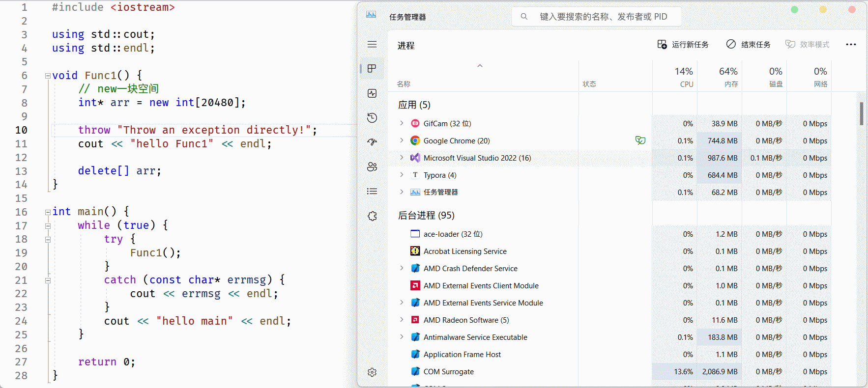Open the Users page in sidebar
The height and width of the screenshot is (388, 868).
click(372, 167)
